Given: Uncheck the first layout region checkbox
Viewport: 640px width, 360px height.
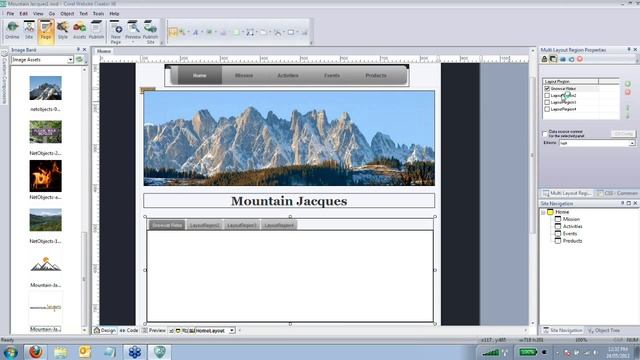Looking at the screenshot, I should pos(547,89).
